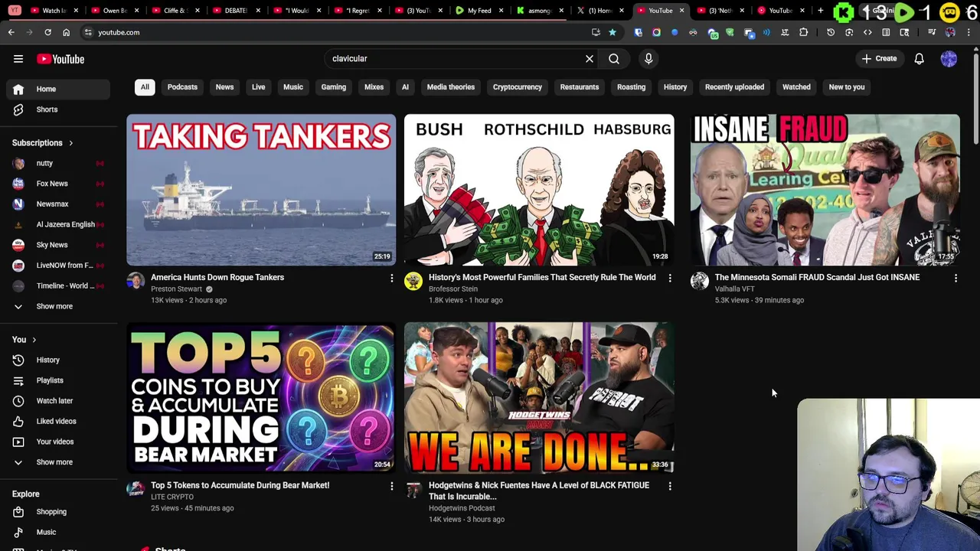
Task: Switch to the My Feed browser tab
Action: (479, 11)
